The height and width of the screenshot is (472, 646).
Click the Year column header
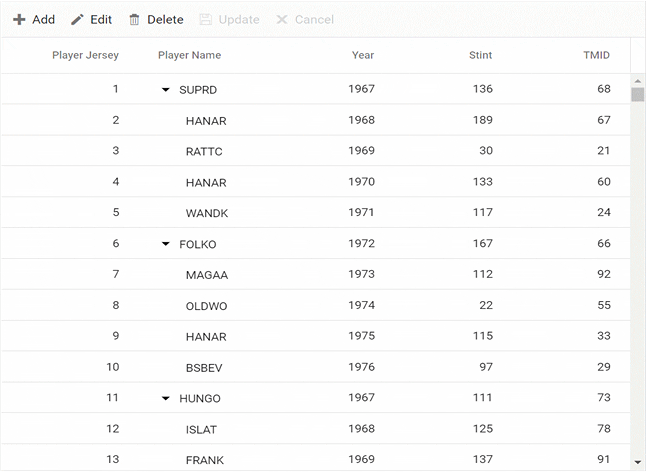click(362, 55)
